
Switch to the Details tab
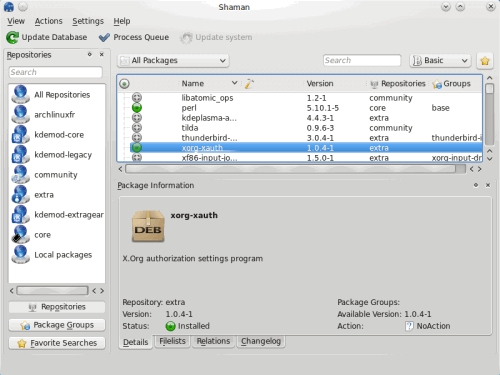click(x=135, y=342)
